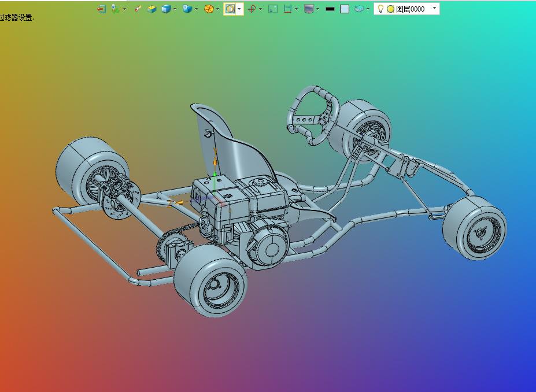Click the green stacked-object toolbar icon

coord(116,9)
